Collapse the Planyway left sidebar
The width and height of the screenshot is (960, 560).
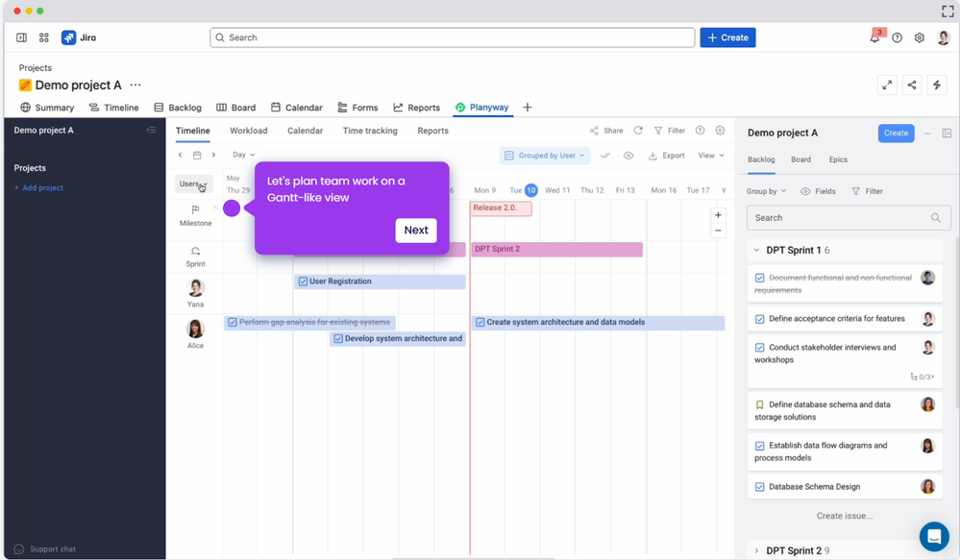coord(151,130)
